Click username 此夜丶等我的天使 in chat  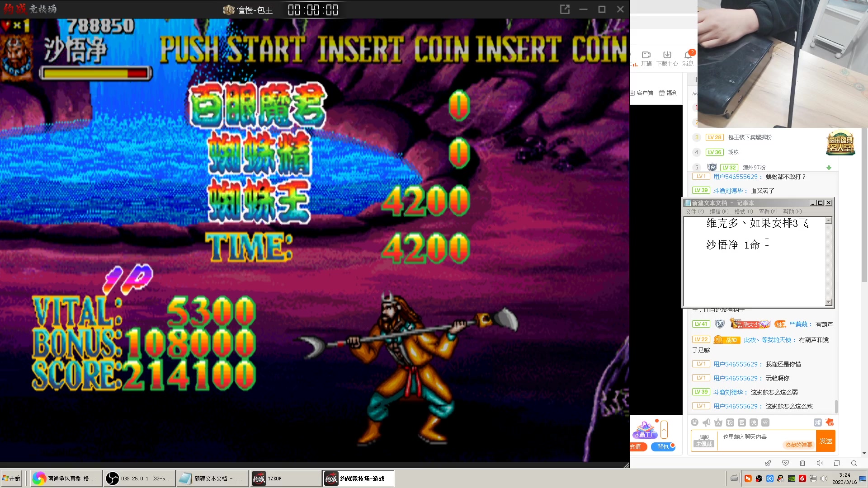(768, 340)
